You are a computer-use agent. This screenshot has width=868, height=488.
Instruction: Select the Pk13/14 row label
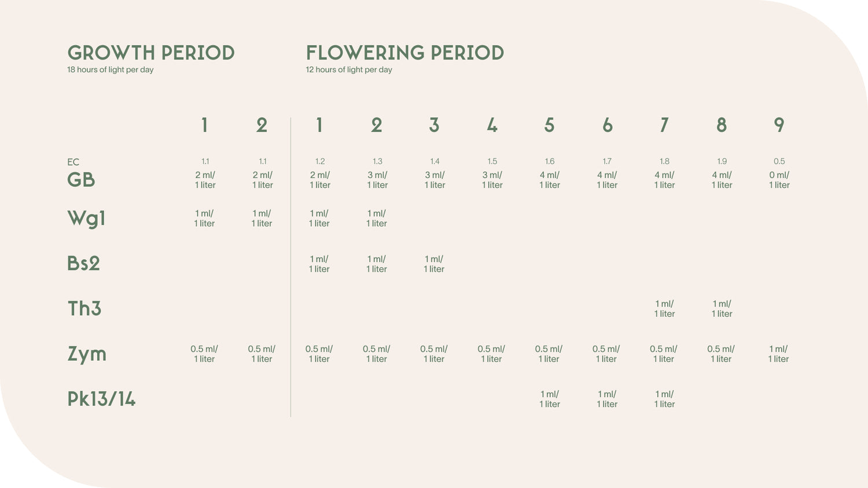101,399
